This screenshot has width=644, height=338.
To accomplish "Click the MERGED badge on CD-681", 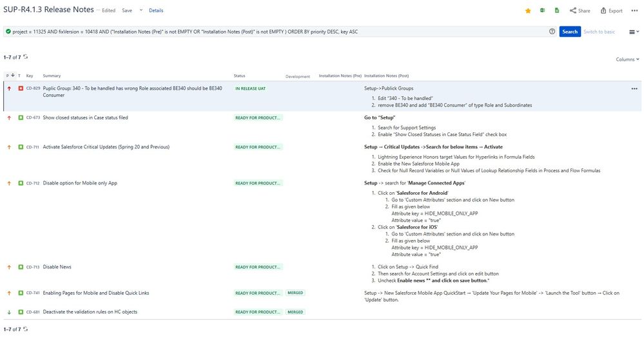I will click(295, 312).
